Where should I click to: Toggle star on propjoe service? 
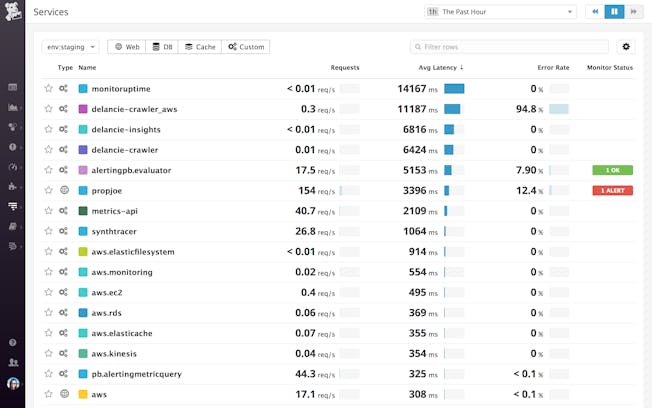click(49, 190)
